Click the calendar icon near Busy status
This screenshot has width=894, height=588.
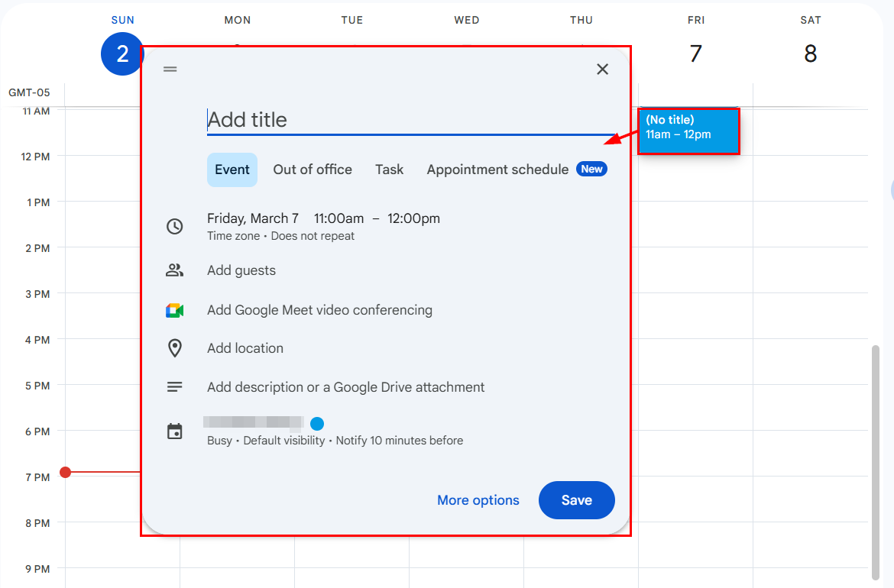(174, 431)
